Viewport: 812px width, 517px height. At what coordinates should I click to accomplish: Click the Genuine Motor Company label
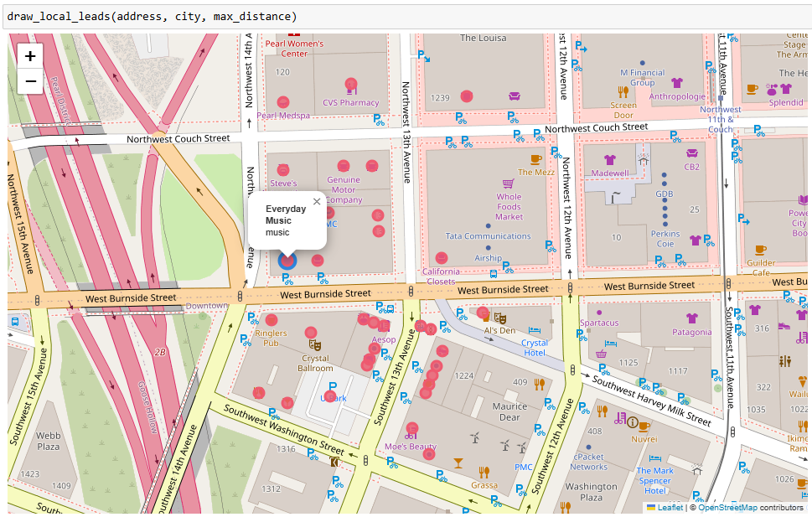point(344,189)
